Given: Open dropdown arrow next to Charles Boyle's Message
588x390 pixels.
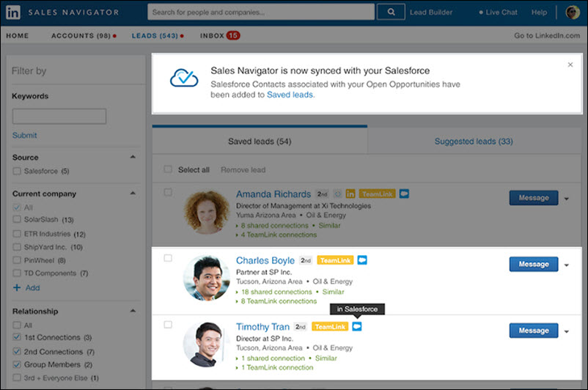Looking at the screenshot, I should [x=567, y=265].
